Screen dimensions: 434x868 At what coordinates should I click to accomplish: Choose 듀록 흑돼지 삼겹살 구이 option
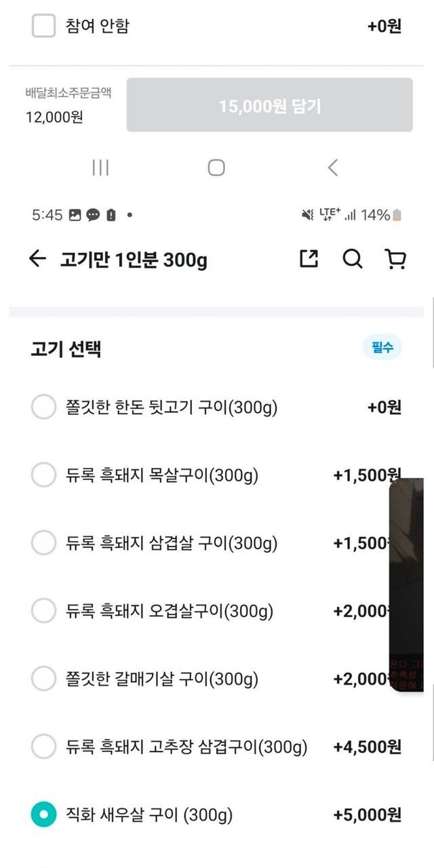click(x=43, y=543)
